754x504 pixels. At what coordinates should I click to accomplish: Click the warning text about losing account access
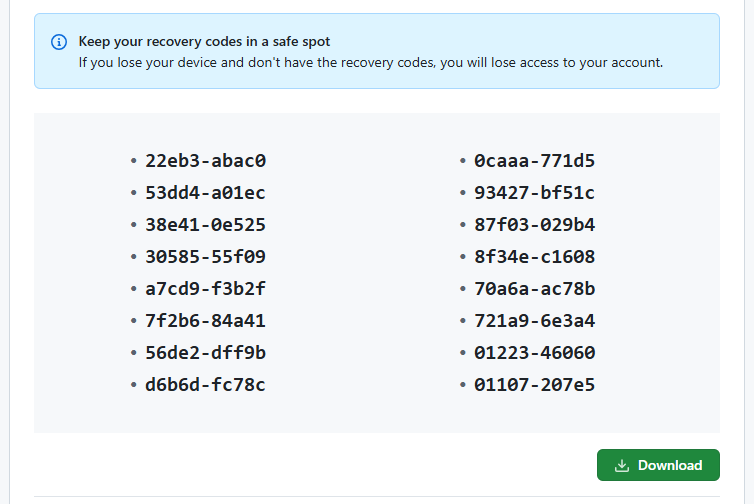click(371, 62)
